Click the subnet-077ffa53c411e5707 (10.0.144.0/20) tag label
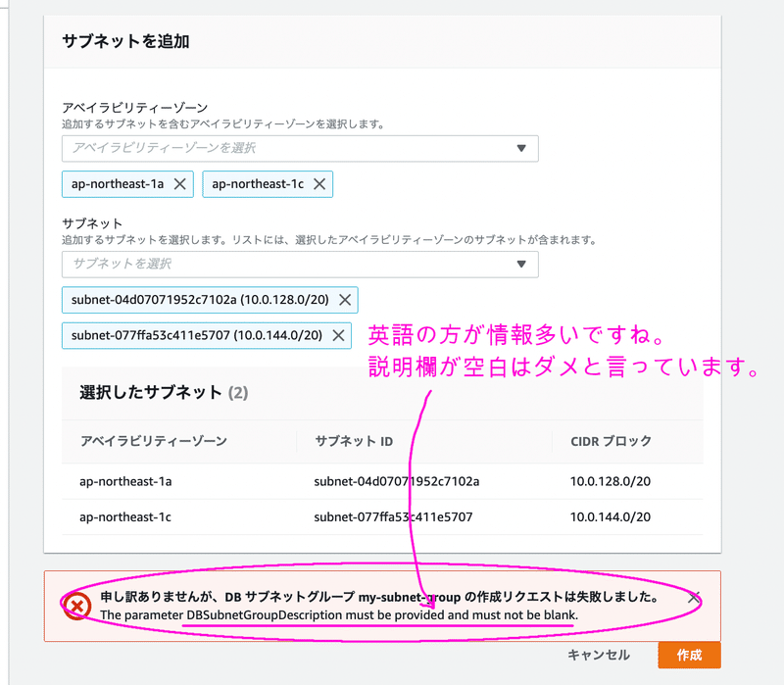The height and width of the screenshot is (685, 784). tap(197, 335)
